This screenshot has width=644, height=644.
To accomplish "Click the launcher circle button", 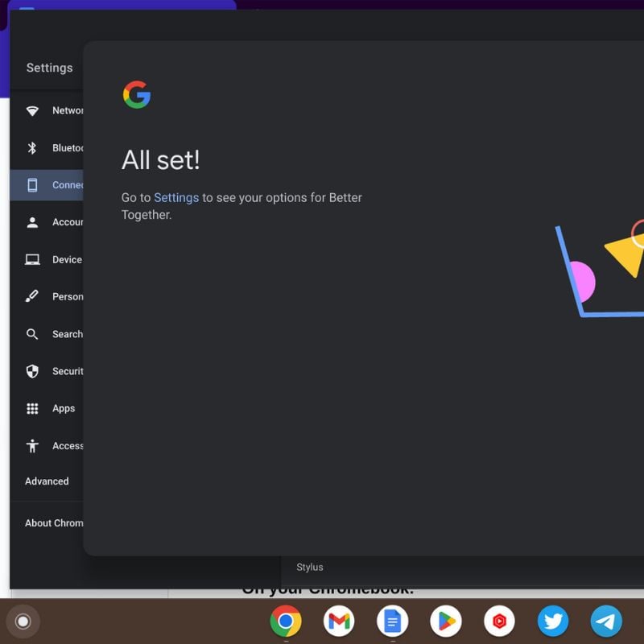I will click(23, 621).
